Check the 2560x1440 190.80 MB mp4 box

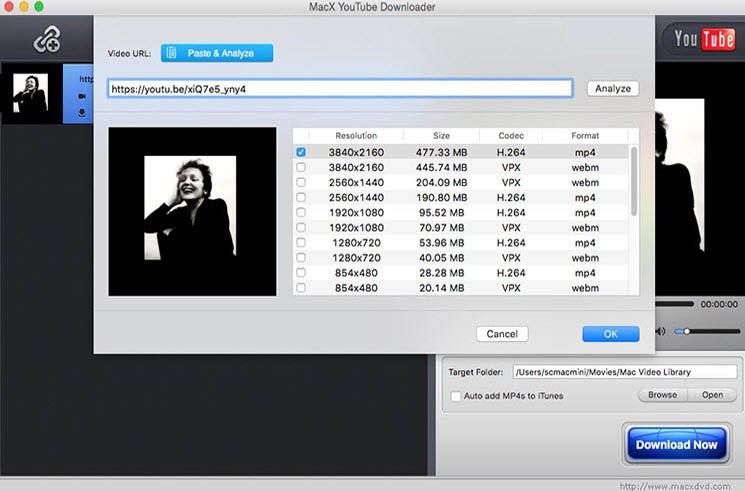(301, 197)
